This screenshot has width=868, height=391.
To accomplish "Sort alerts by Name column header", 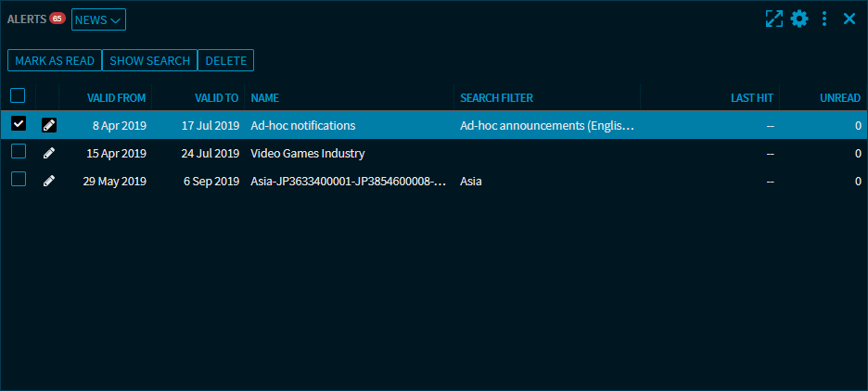I will tap(265, 97).
